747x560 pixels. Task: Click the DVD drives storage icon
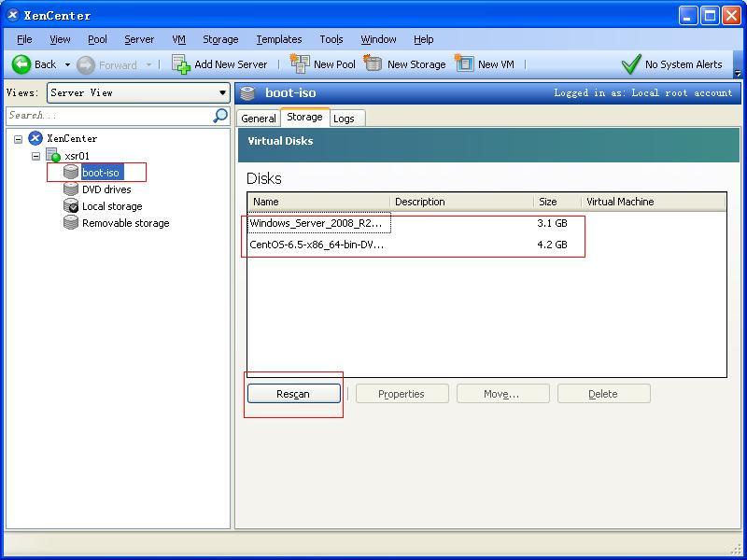[x=71, y=189]
